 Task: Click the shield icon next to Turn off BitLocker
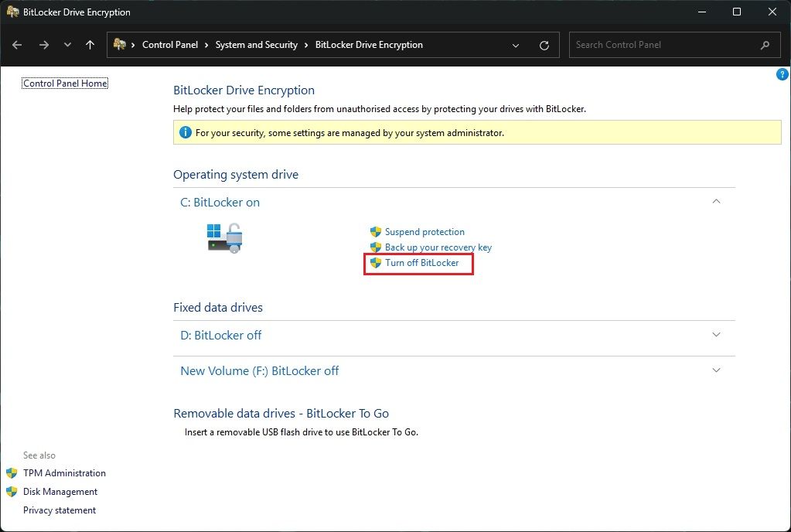click(x=377, y=263)
